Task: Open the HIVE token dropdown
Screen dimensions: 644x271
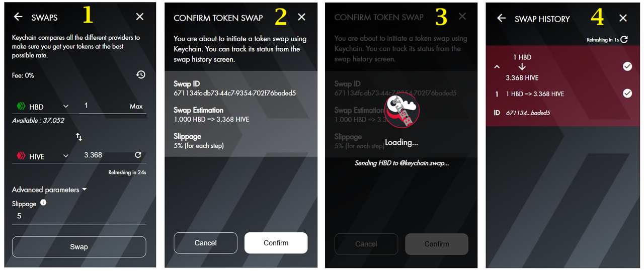Action: click(65, 156)
